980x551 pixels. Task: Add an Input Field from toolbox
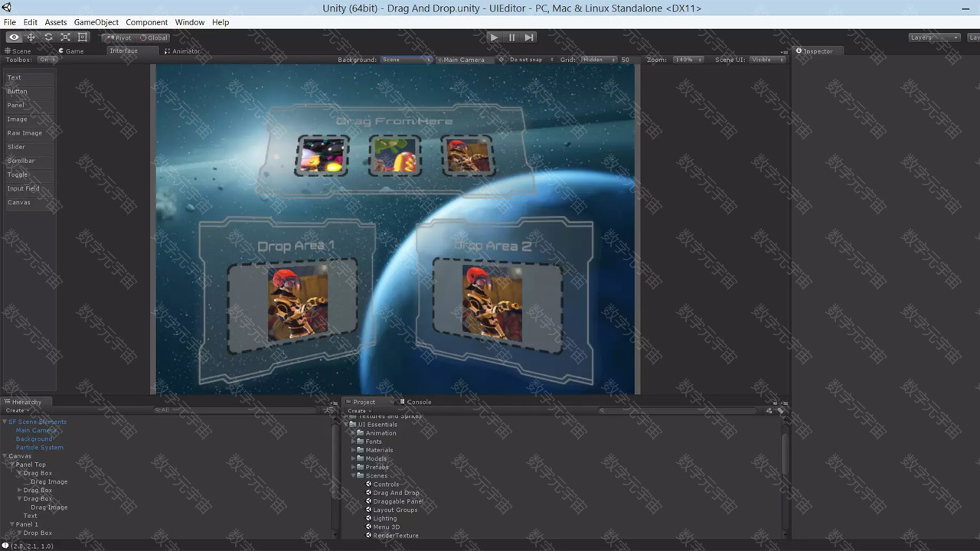tap(30, 188)
